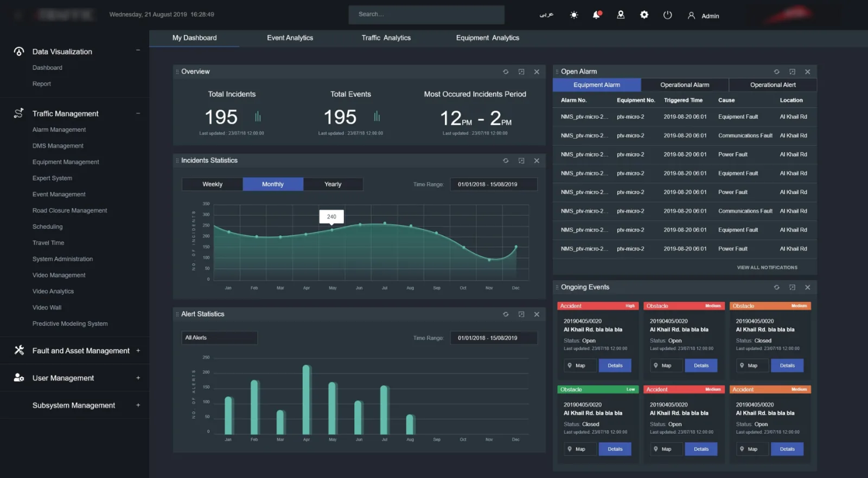Switch to the Equipment Analytics tab
This screenshot has width=868, height=478.
[x=488, y=38]
